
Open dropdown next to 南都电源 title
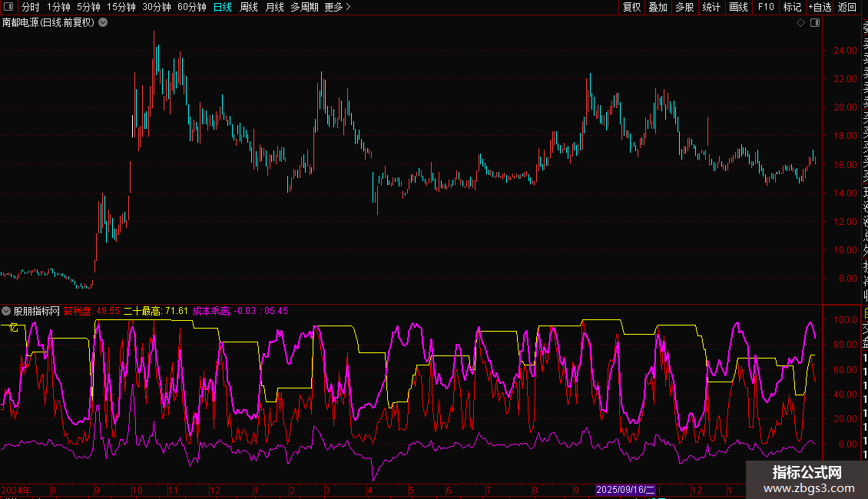[103, 23]
